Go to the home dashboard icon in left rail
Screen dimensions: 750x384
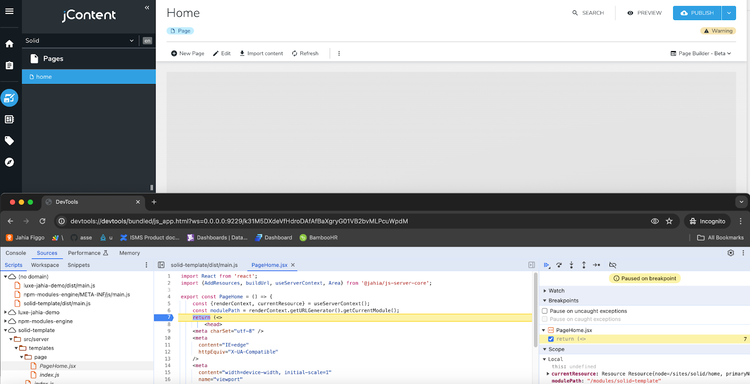pos(9,44)
